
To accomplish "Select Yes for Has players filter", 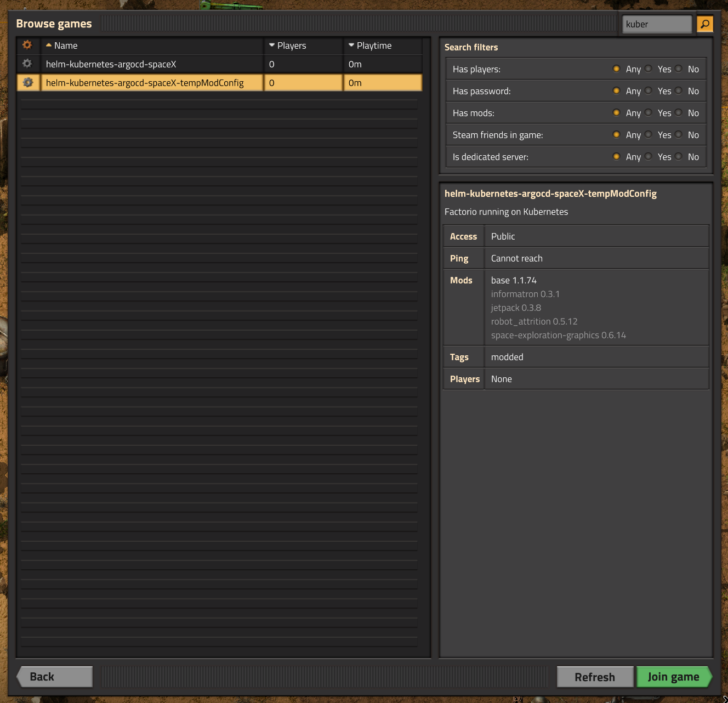I will click(649, 69).
